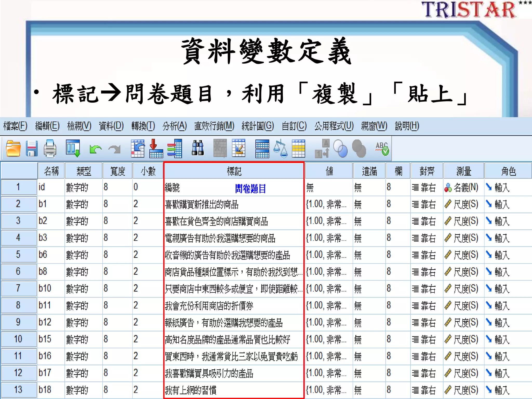Image resolution: width=532 pixels, height=399 pixels.
Task: Click label 我會充份利用商店的折價券
Action: 209,306
